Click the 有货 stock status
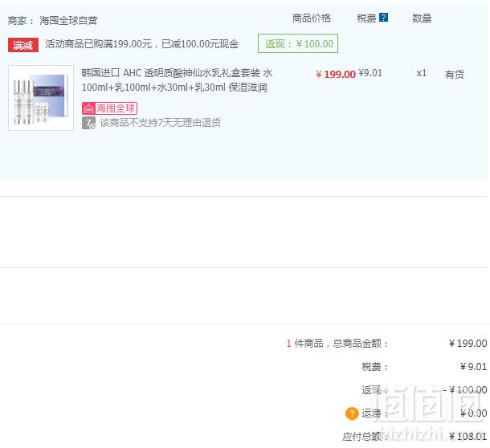 455,75
